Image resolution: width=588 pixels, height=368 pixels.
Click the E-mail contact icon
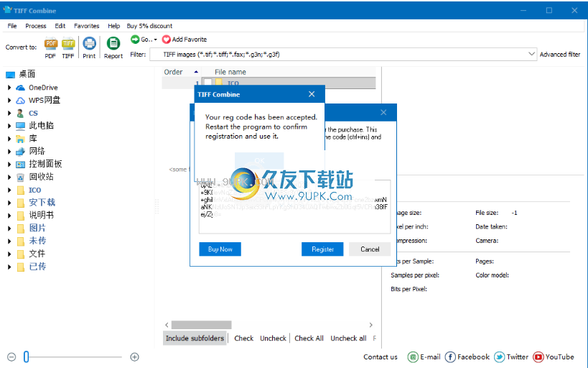pyautogui.click(x=413, y=356)
